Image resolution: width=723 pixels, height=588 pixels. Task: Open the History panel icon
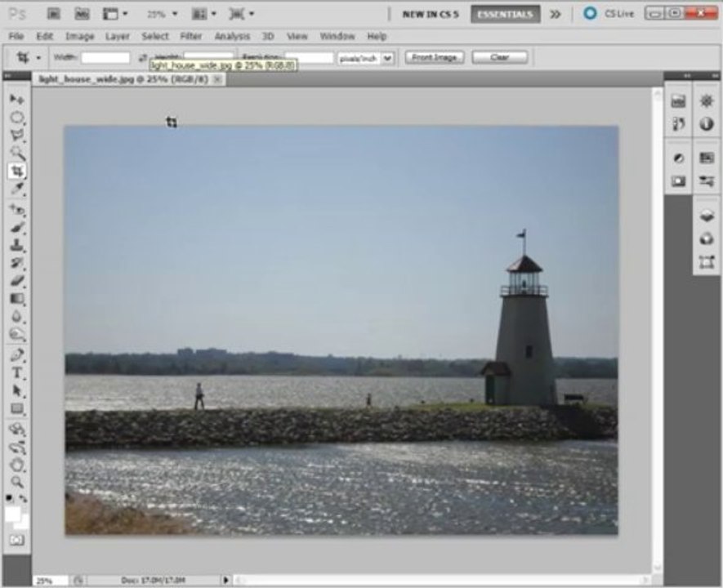(x=678, y=123)
